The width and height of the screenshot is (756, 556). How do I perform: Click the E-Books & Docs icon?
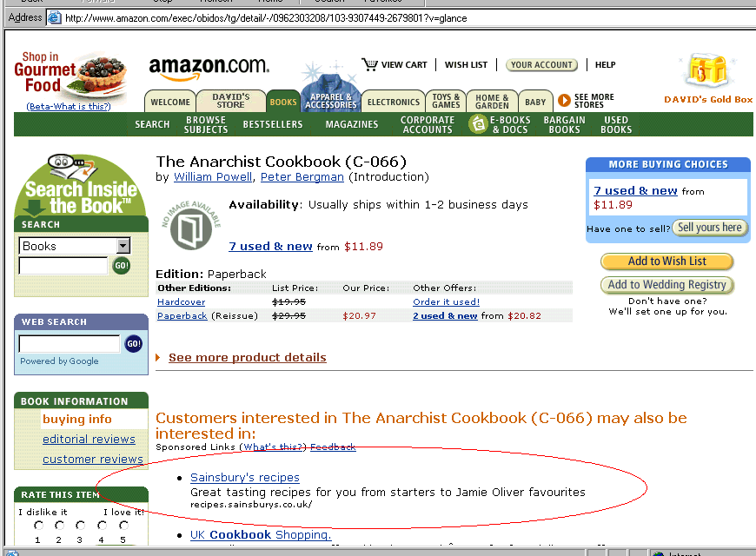pos(478,124)
